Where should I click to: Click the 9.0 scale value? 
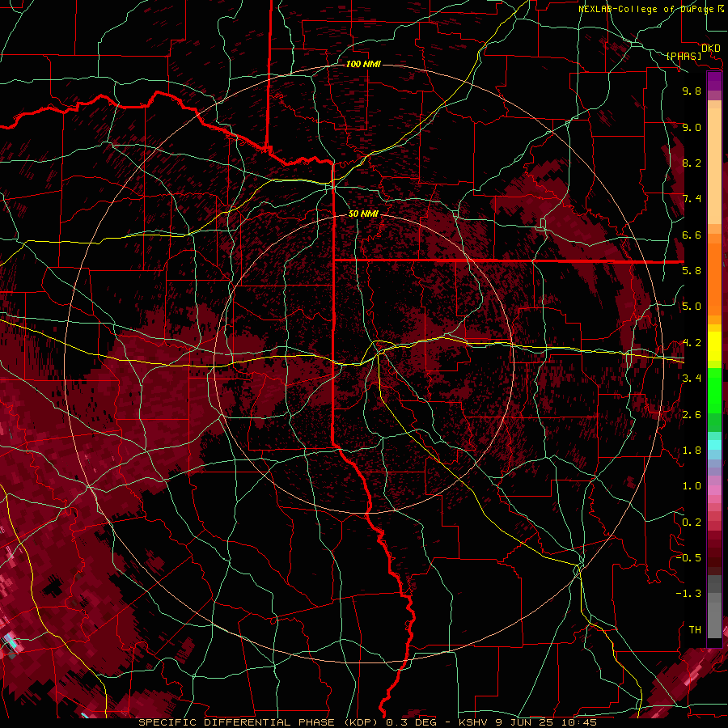(x=692, y=127)
